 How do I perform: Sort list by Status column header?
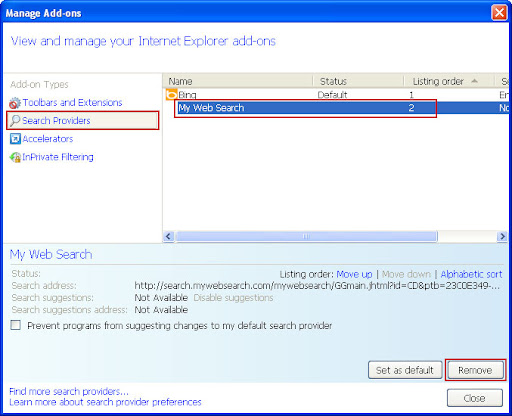pyautogui.click(x=358, y=81)
